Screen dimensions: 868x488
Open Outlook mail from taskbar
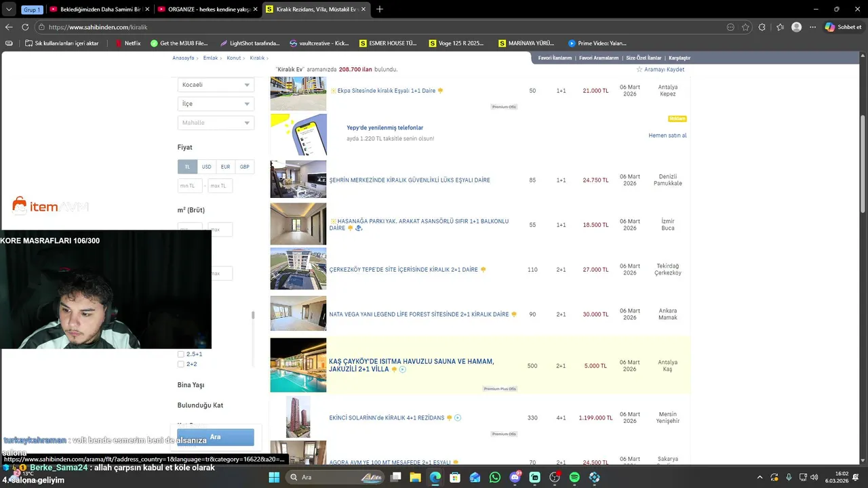(475, 477)
